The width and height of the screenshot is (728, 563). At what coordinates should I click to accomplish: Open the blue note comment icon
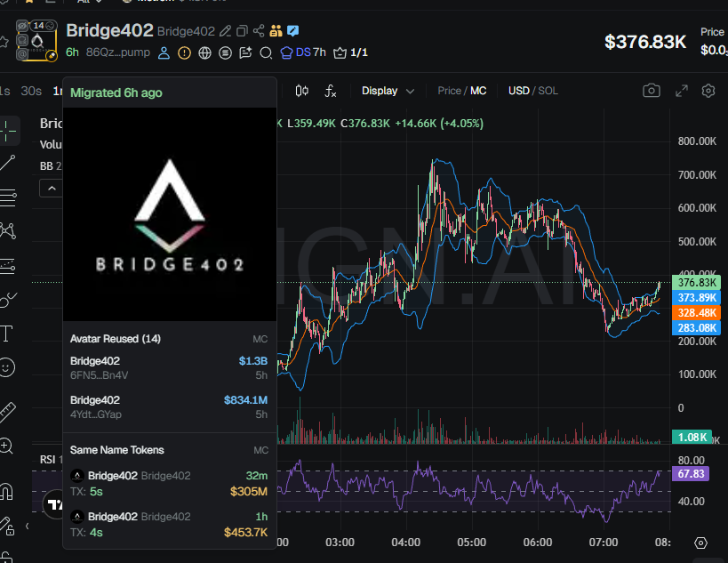click(x=293, y=30)
